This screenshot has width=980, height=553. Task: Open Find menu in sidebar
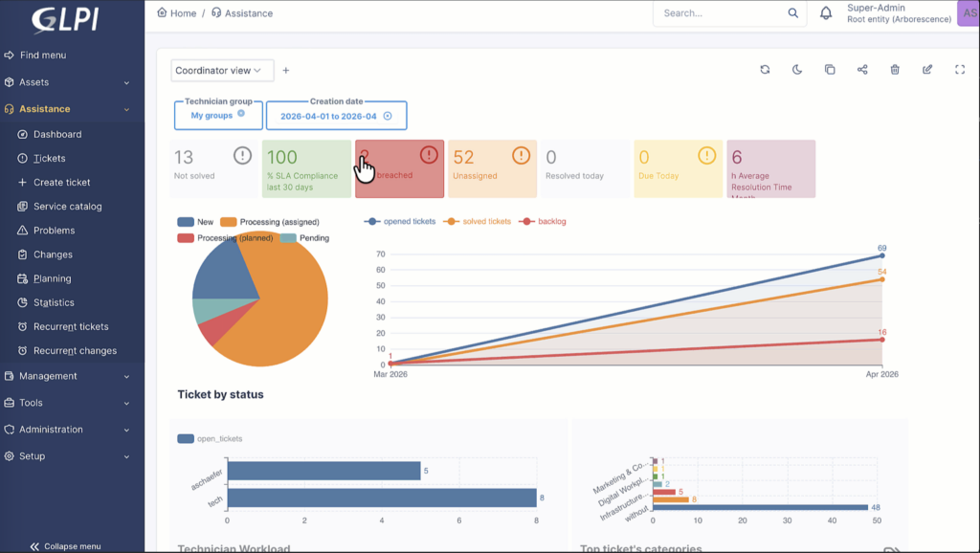[x=42, y=55]
